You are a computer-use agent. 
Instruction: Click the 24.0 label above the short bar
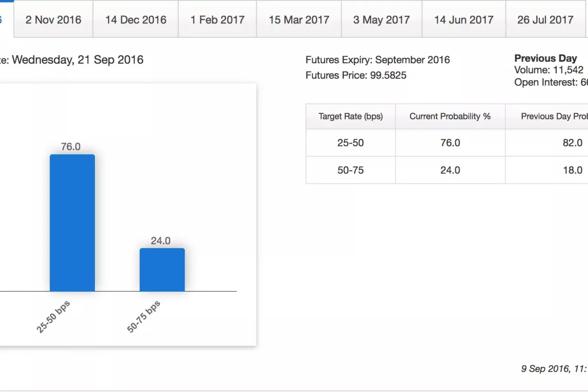[x=161, y=241]
